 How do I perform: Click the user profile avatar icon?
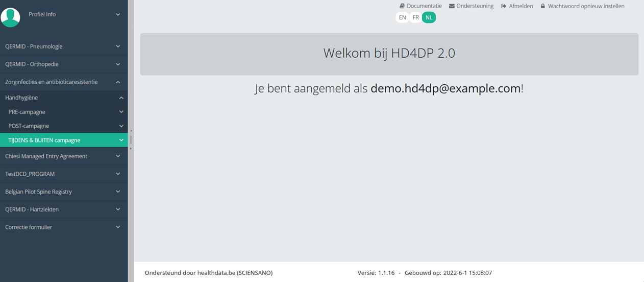pos(10,17)
